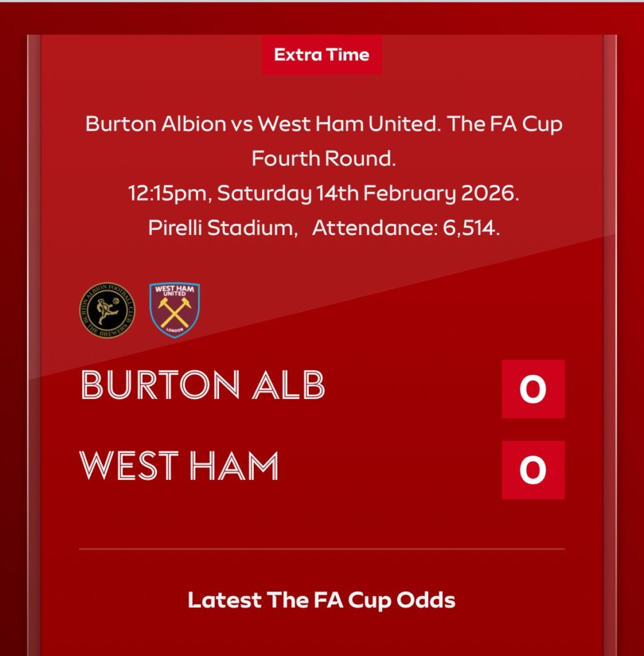Screen dimensions: 644x656
Task: Open the WEST HAM team name
Action: tap(179, 466)
